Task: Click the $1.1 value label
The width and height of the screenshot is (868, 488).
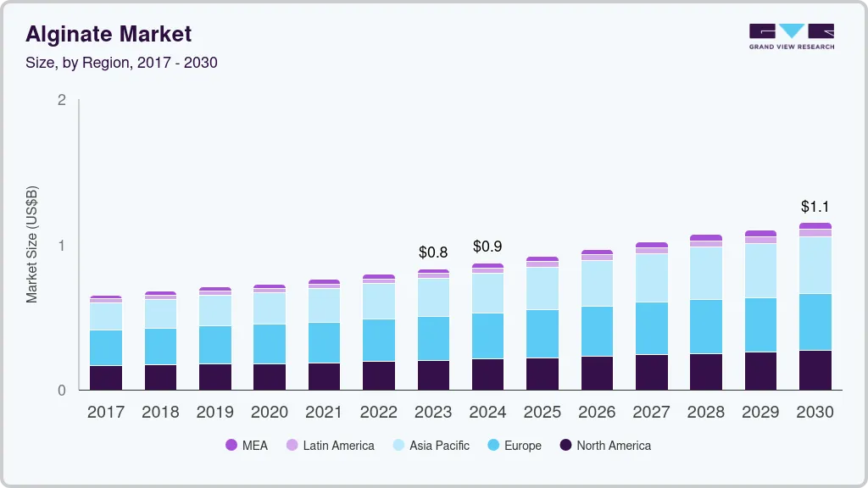Action: [x=815, y=206]
